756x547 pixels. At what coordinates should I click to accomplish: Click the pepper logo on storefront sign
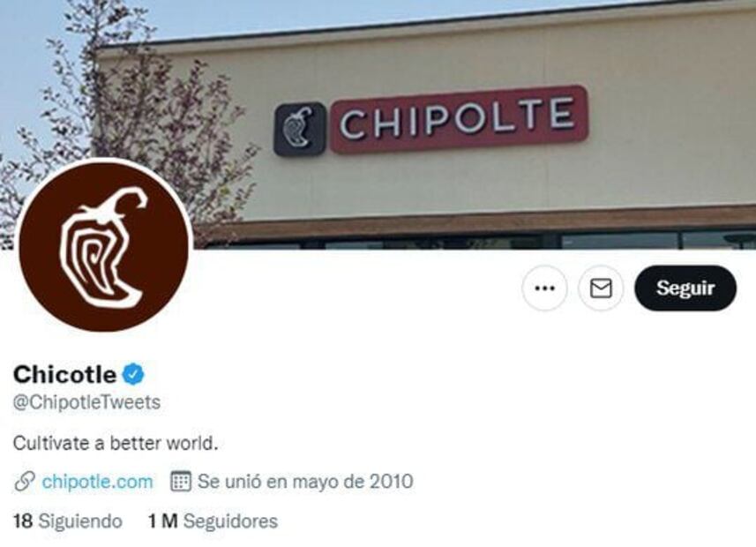(300, 129)
